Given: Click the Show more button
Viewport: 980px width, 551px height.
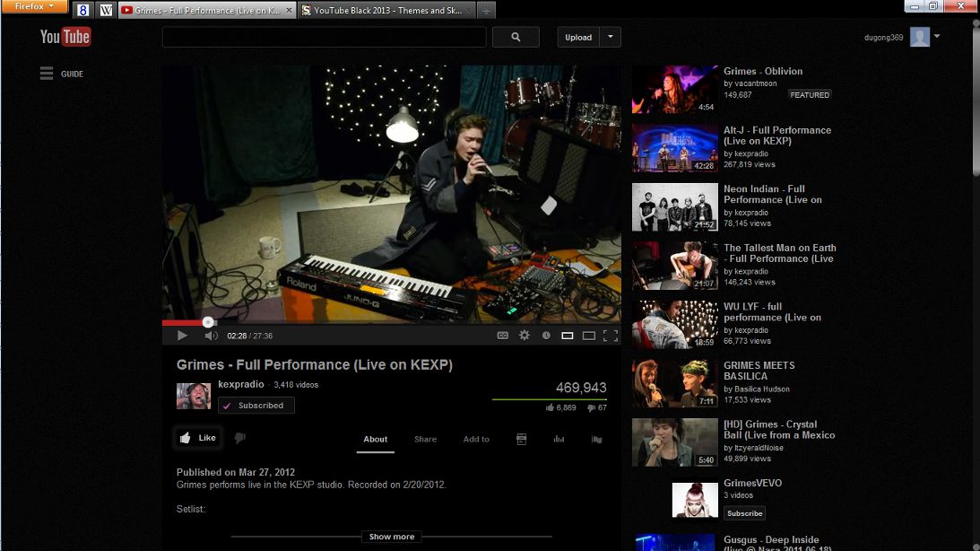Looking at the screenshot, I should click(x=391, y=536).
